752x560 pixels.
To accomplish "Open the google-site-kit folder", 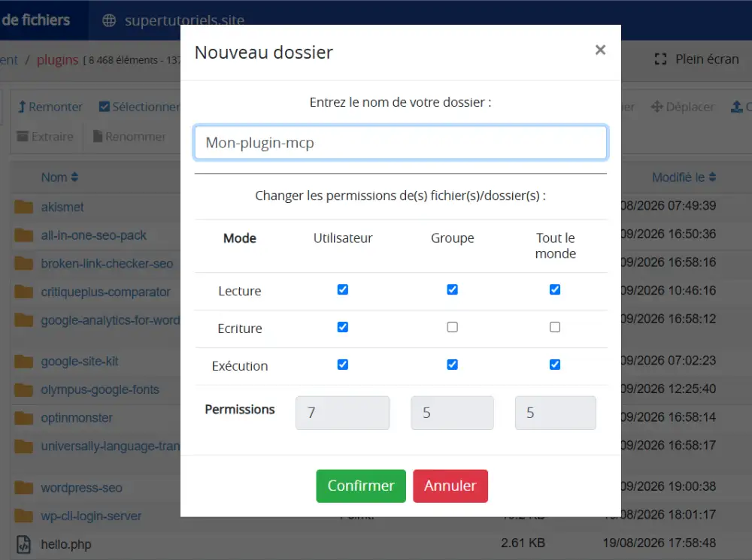I will pos(80,362).
